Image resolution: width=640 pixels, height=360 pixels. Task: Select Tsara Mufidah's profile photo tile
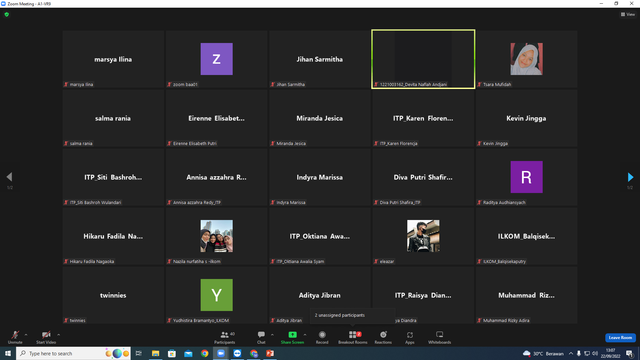click(527, 59)
